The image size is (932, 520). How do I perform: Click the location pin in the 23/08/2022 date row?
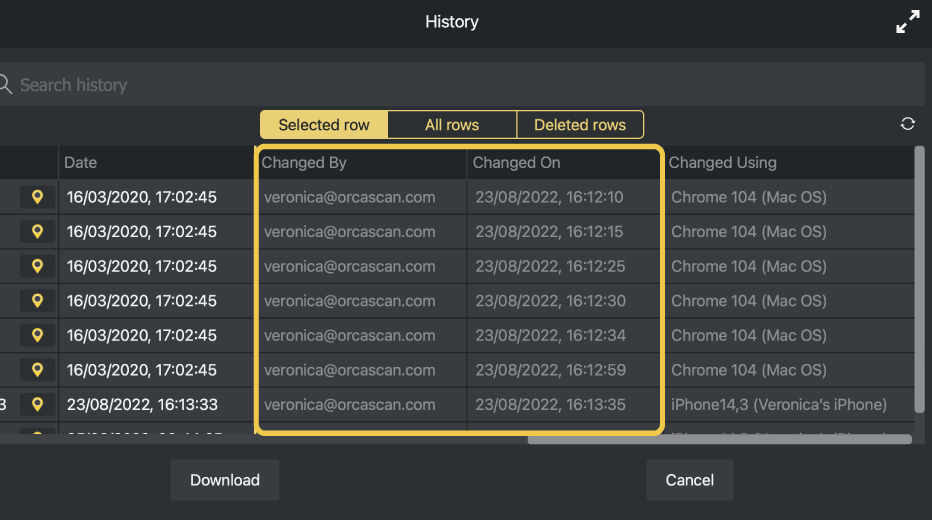pos(38,405)
